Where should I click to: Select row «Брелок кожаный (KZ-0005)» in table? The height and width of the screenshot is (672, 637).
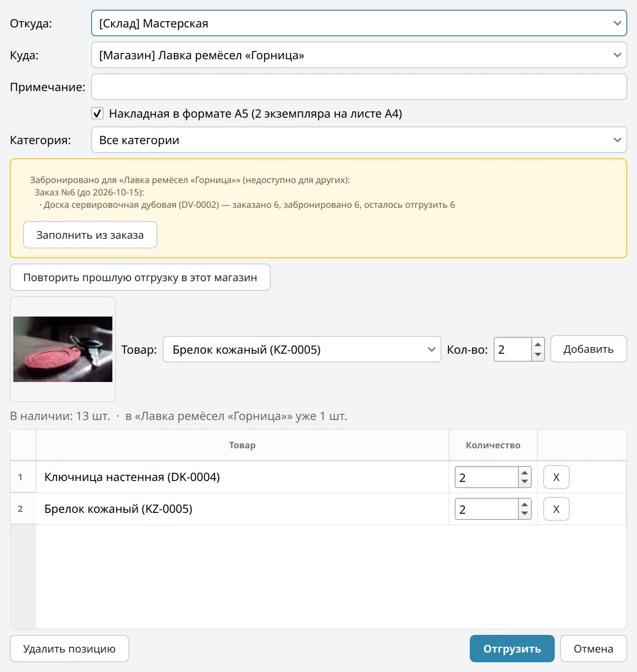pos(242,509)
